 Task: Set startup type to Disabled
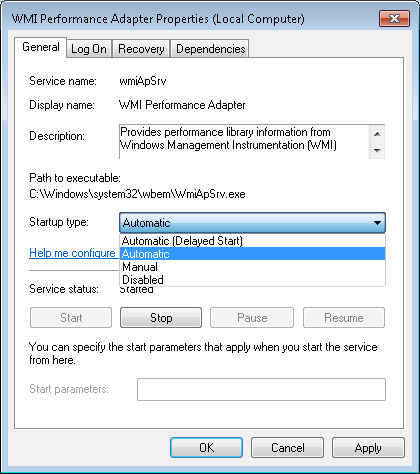pos(252,280)
